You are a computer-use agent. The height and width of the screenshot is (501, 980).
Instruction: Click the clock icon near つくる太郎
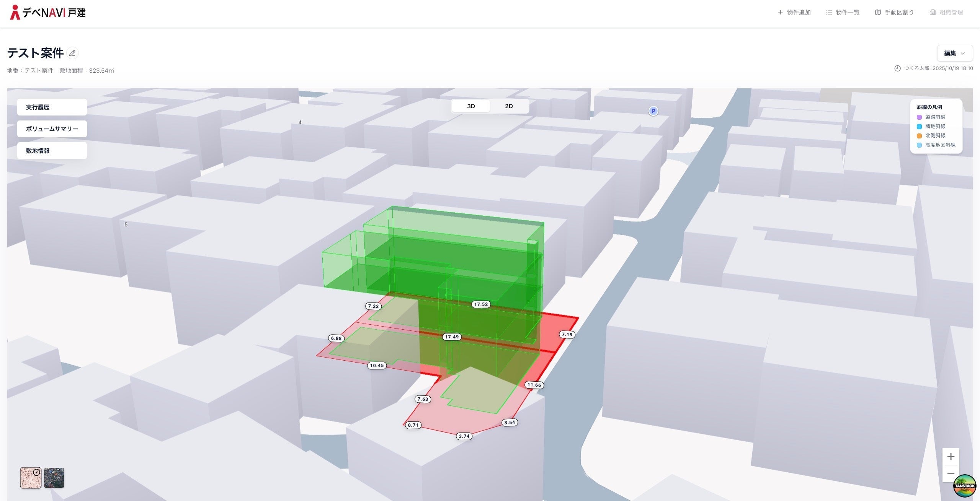click(897, 68)
